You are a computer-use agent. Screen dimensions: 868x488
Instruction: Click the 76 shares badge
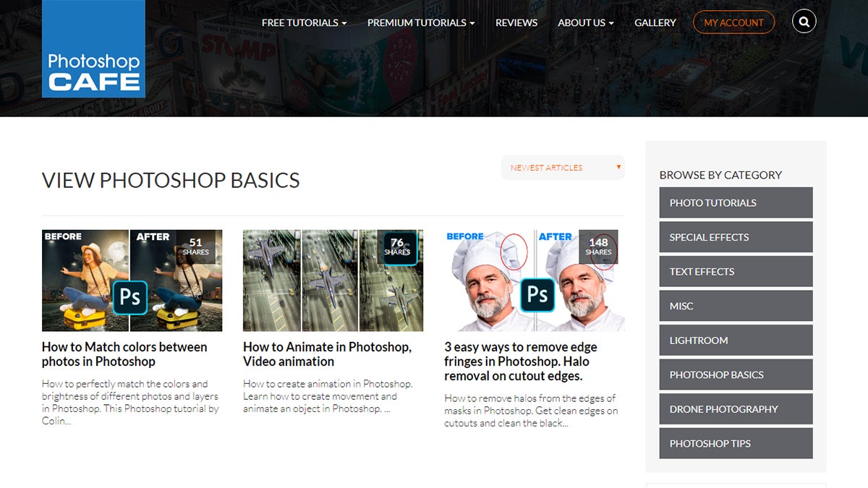click(x=397, y=247)
